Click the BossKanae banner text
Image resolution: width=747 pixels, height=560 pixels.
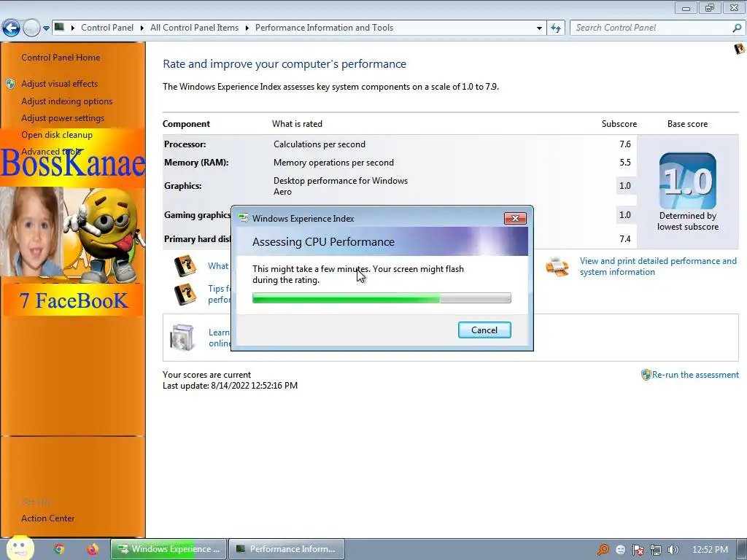tap(72, 163)
